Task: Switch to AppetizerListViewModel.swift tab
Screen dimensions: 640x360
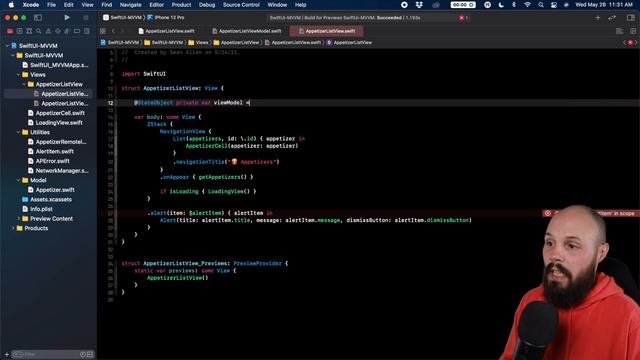Action: 247,31
